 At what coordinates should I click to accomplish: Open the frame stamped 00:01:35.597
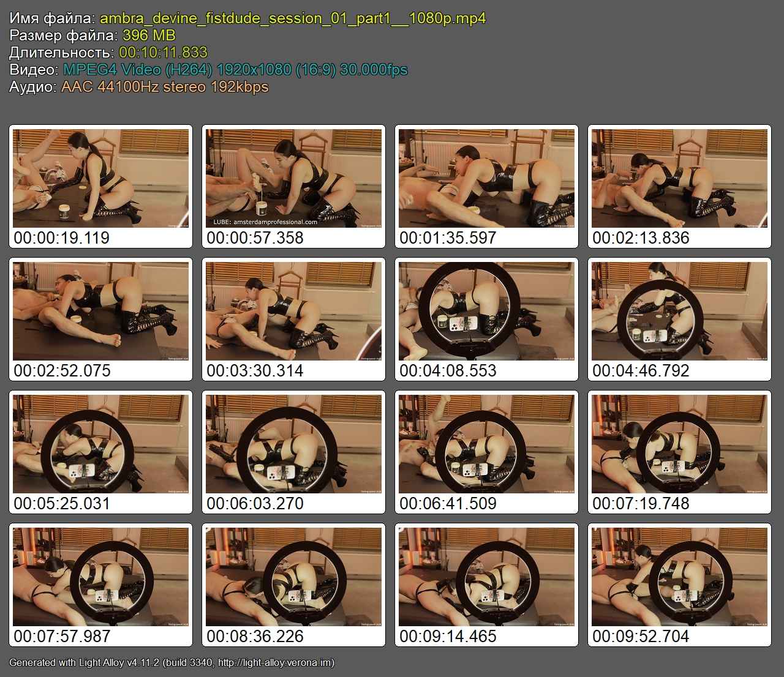click(487, 178)
